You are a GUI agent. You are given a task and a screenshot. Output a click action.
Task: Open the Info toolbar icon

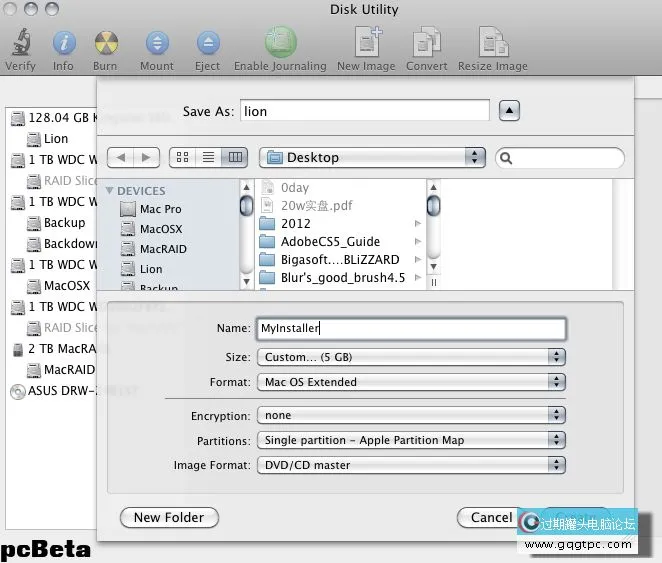click(63, 44)
